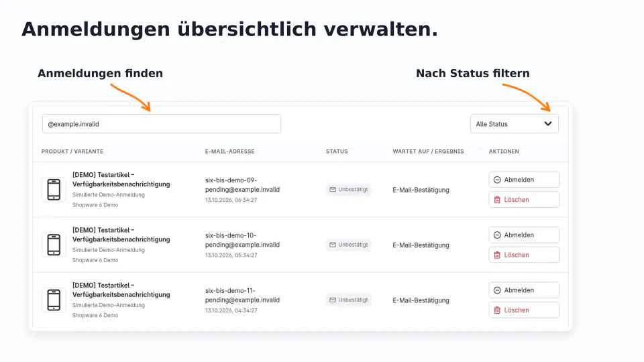Click Löschen for six-bis-demo-09 entry
The image size is (644, 362).
tap(524, 200)
